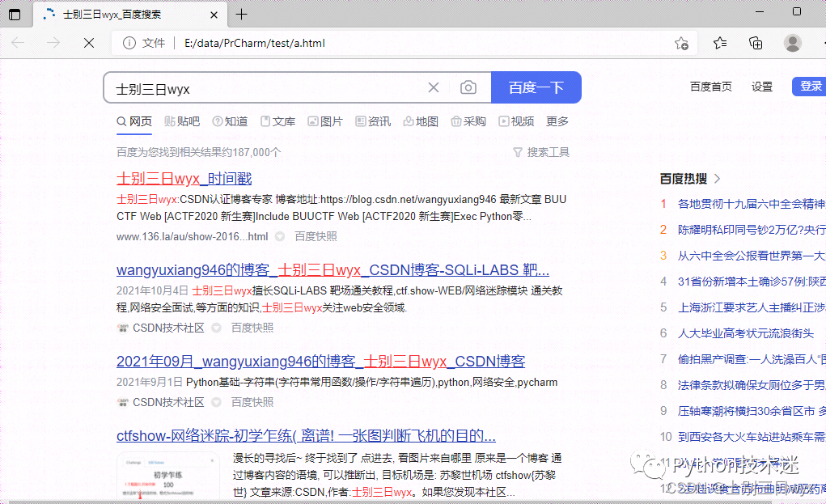Maximize the browser window
This screenshot has width=826, height=504.
coord(797,11)
